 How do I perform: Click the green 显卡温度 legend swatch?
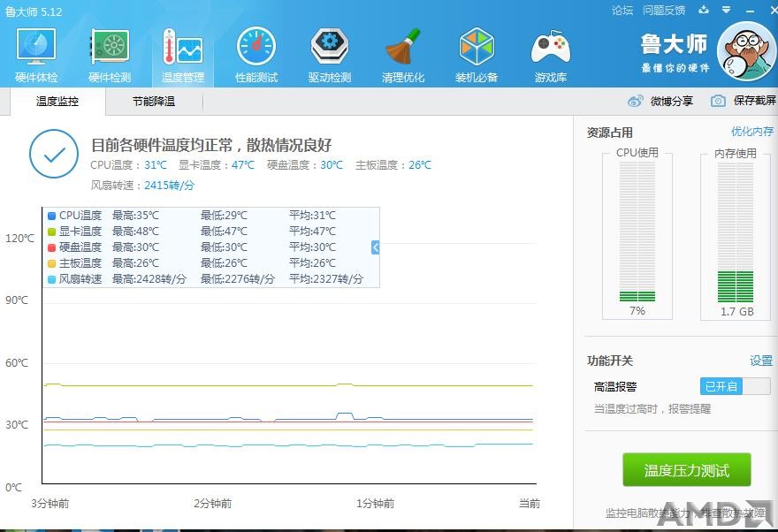click(x=51, y=232)
